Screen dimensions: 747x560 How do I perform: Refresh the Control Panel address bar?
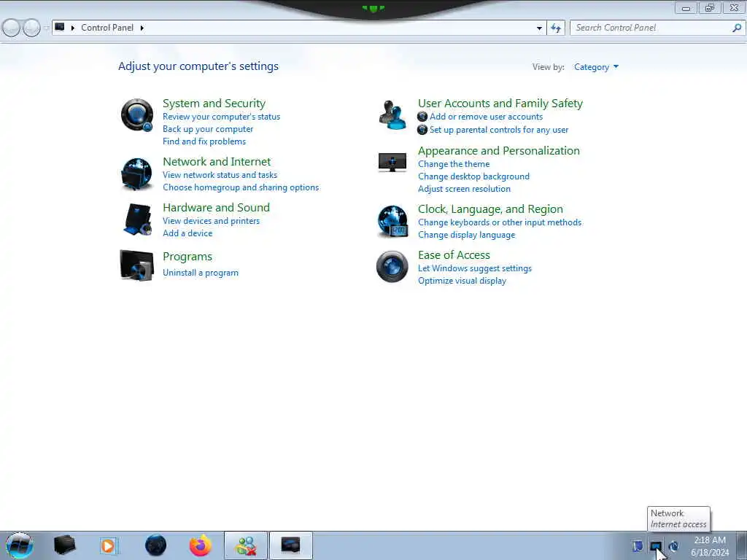pyautogui.click(x=556, y=28)
